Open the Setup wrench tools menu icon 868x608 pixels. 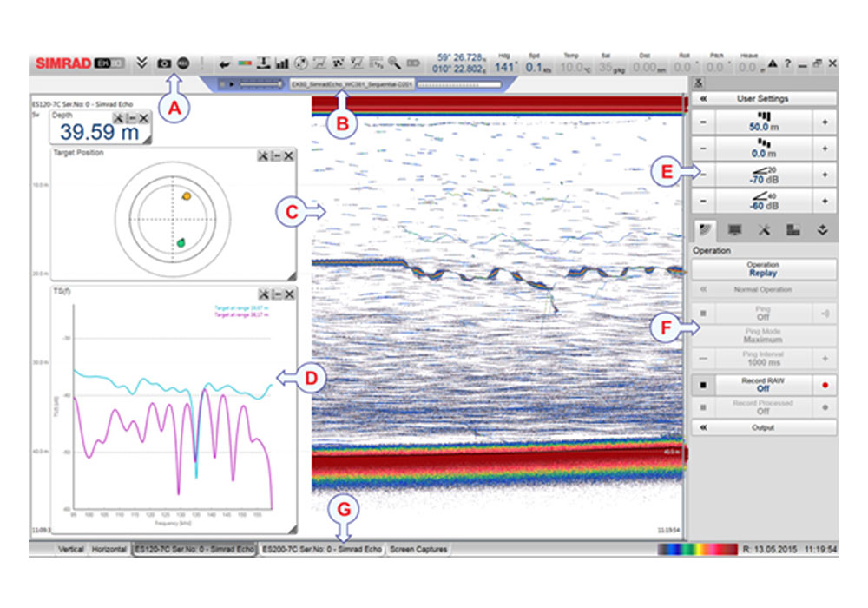(765, 230)
